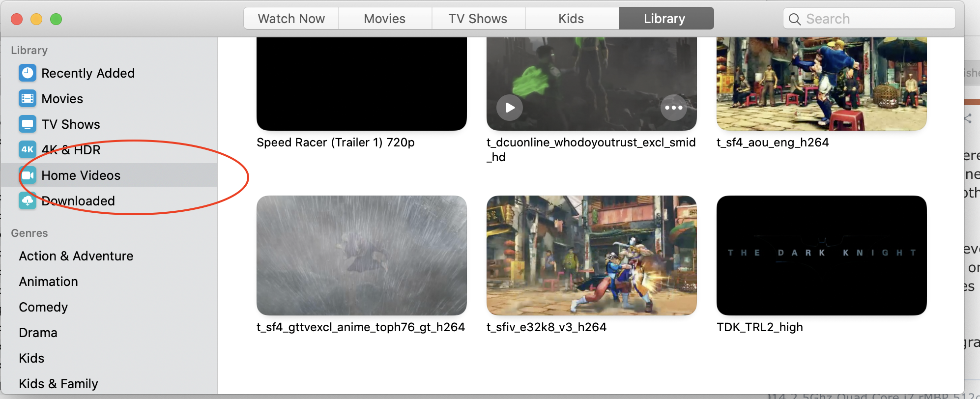The image size is (980, 399).
Task: Click the Recently Added clock icon
Action: tap(28, 73)
